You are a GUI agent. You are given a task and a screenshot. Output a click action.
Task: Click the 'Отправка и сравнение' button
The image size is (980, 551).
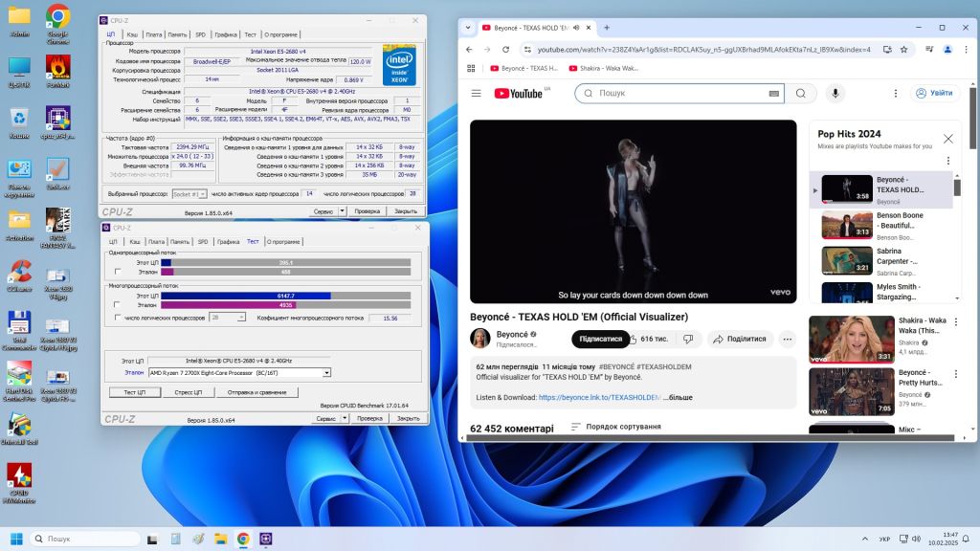[256, 392]
